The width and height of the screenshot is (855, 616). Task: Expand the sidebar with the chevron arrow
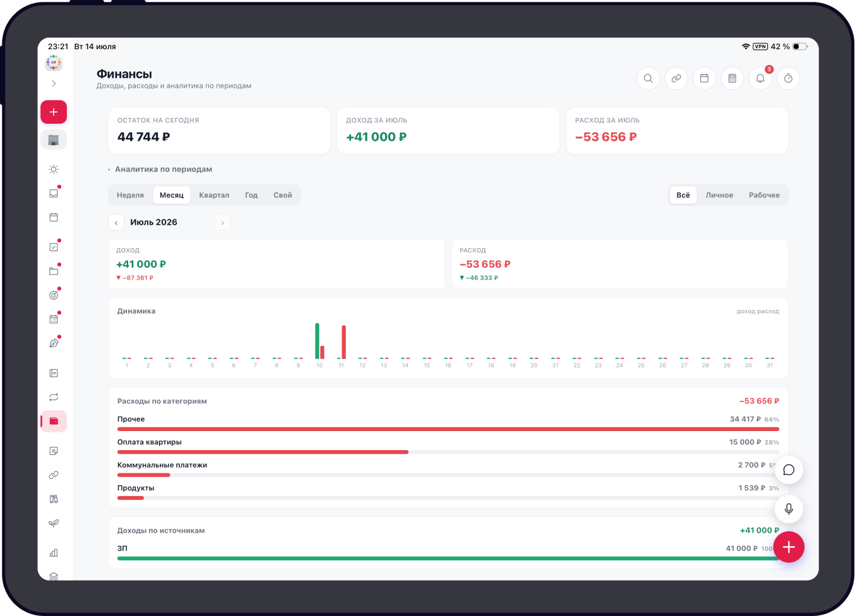click(54, 83)
